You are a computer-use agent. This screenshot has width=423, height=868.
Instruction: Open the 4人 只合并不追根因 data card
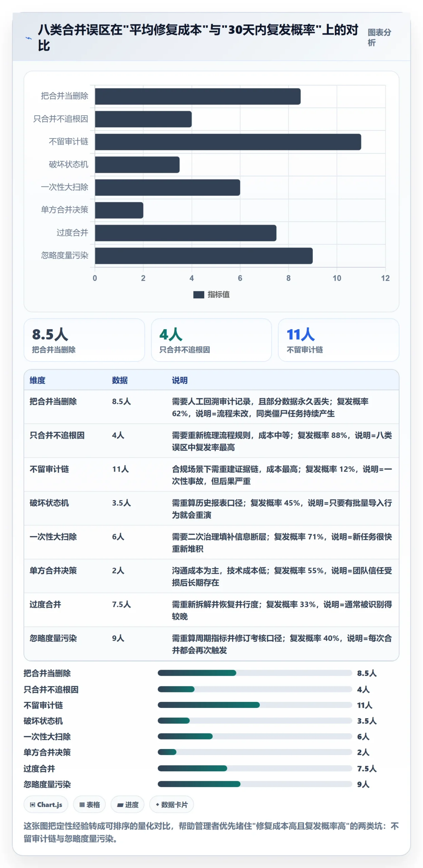(x=211, y=340)
